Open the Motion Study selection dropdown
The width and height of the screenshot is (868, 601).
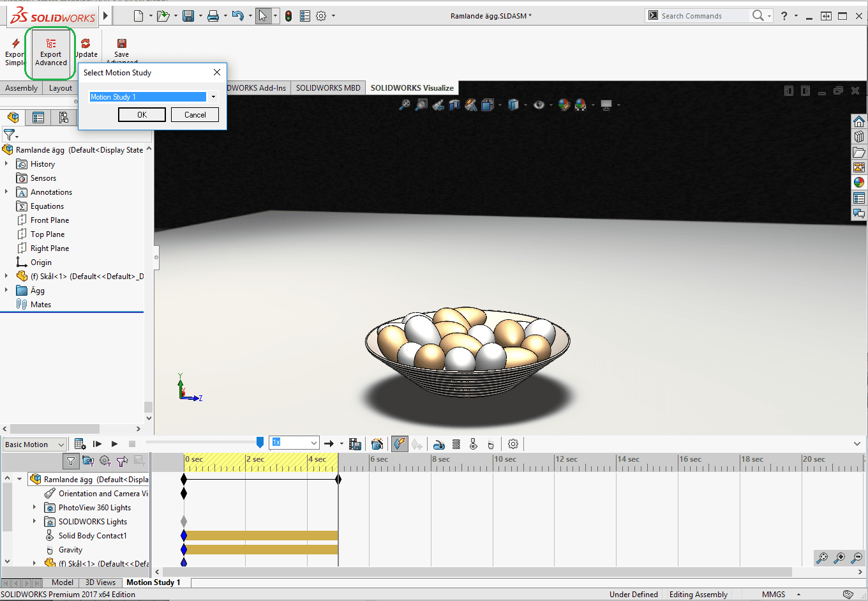213,97
